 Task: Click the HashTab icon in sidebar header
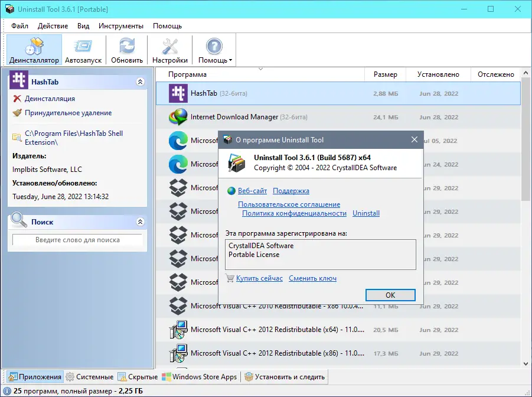[x=19, y=80]
